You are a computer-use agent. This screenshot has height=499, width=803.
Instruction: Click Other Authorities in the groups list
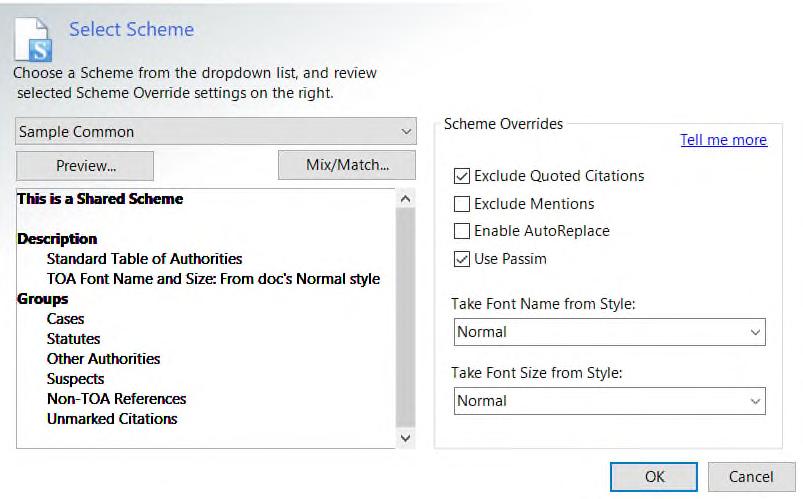(x=103, y=359)
